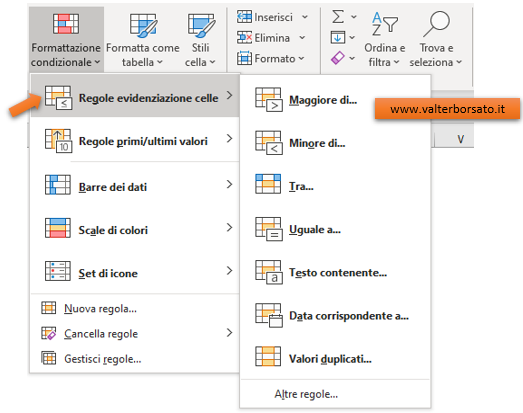Select column V header
This screenshot has width=523, height=413.
point(460,139)
